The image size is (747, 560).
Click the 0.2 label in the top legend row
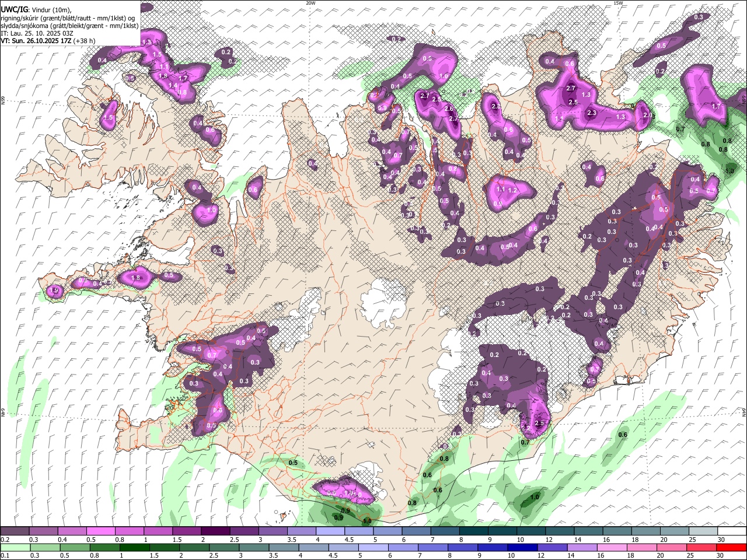(x=5, y=540)
